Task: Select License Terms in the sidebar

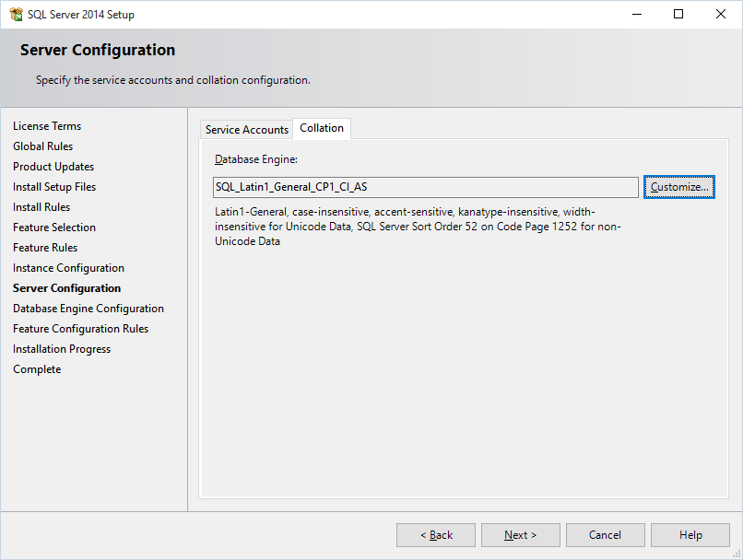Action: (x=47, y=126)
